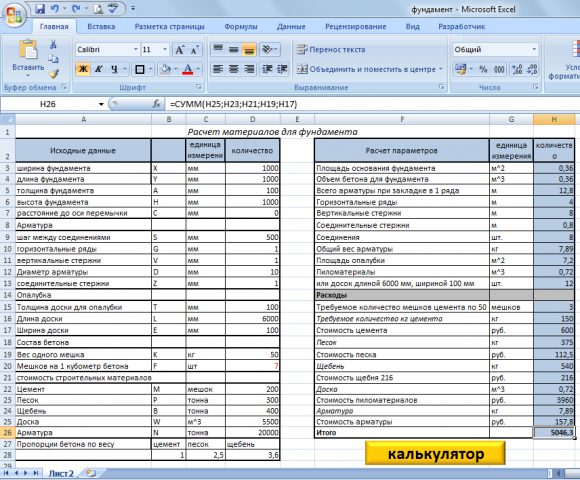Apply percent style with the % icon
The width and height of the screenshot is (580, 480).
click(483, 69)
